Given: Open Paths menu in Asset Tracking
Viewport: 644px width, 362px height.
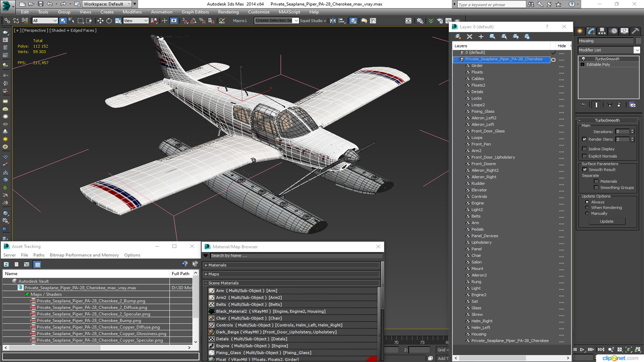Looking at the screenshot, I should coord(39,255).
